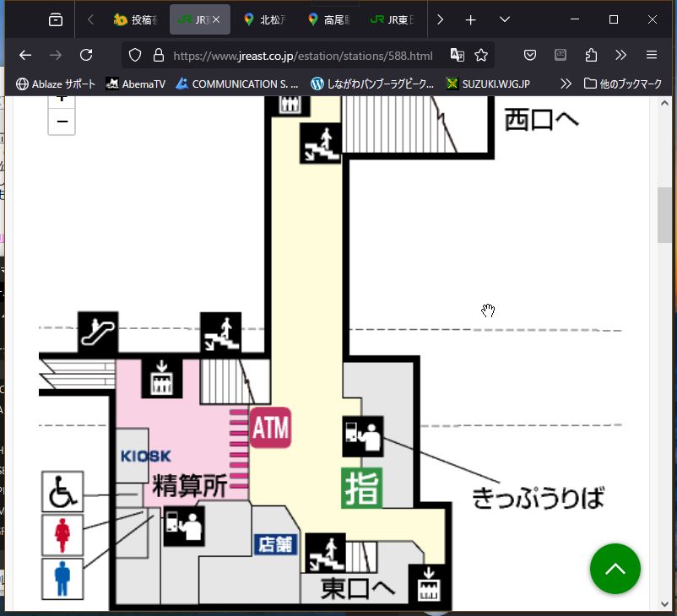The image size is (677, 616).
Task: Open the list all tabs dropdown
Action: coord(505,19)
